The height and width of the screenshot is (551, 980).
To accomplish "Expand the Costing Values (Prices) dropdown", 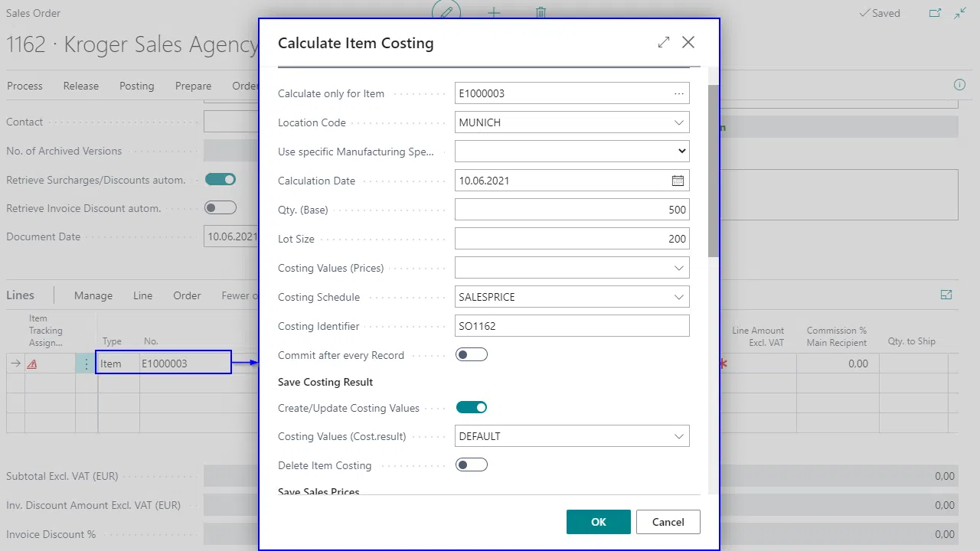I will [x=678, y=268].
